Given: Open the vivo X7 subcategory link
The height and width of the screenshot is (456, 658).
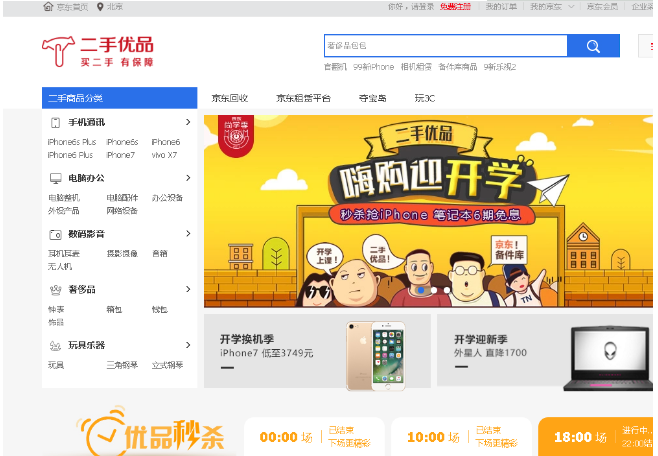Looking at the screenshot, I should tap(164, 155).
